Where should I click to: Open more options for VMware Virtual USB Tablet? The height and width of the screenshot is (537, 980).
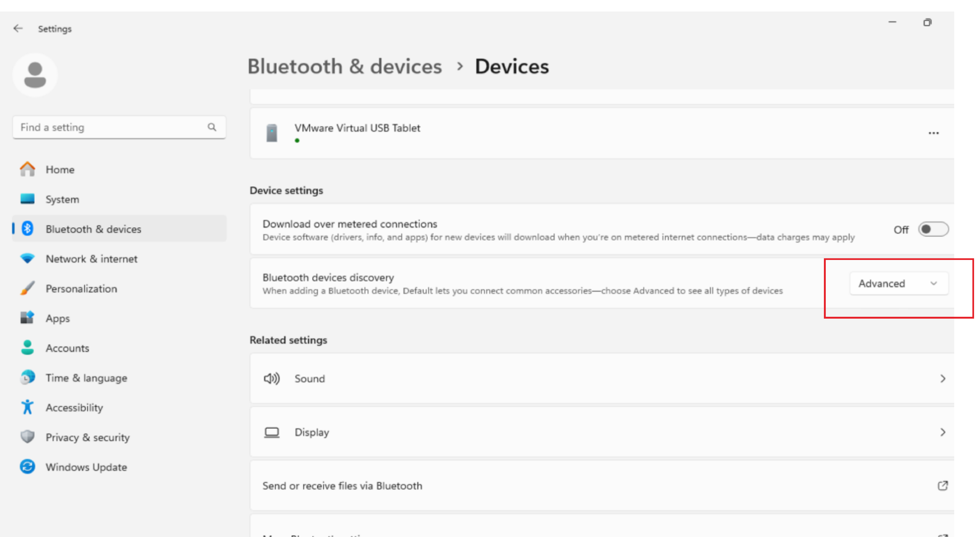coord(933,133)
